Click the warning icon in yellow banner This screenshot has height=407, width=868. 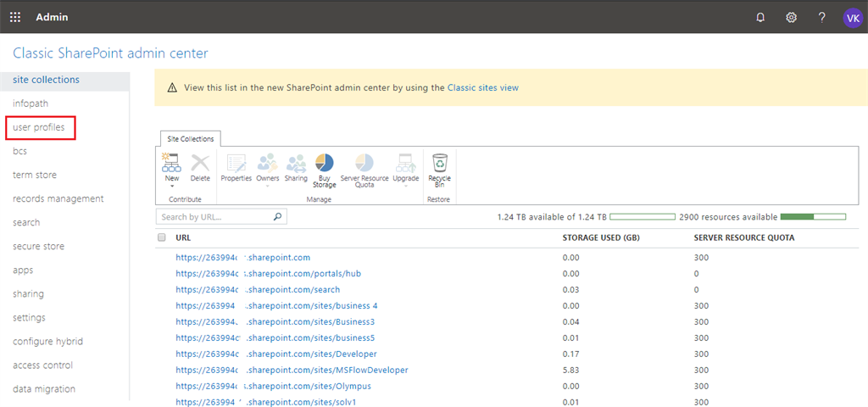tap(172, 87)
